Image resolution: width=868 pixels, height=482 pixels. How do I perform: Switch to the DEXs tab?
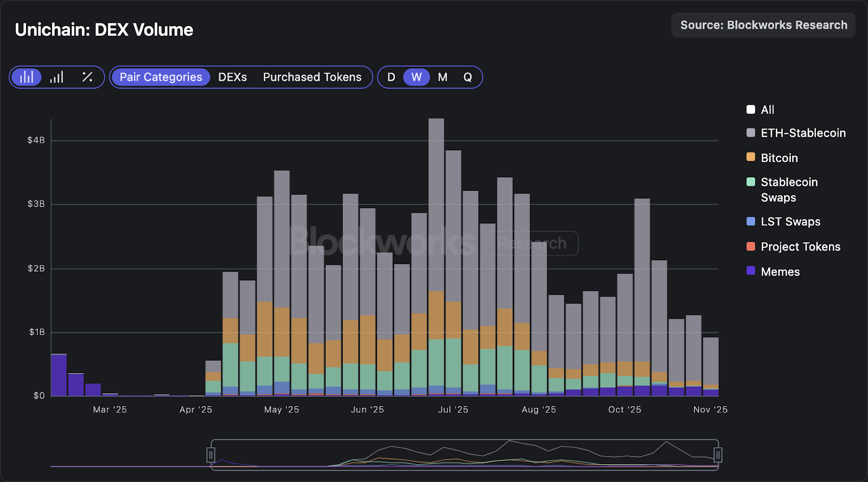point(232,77)
